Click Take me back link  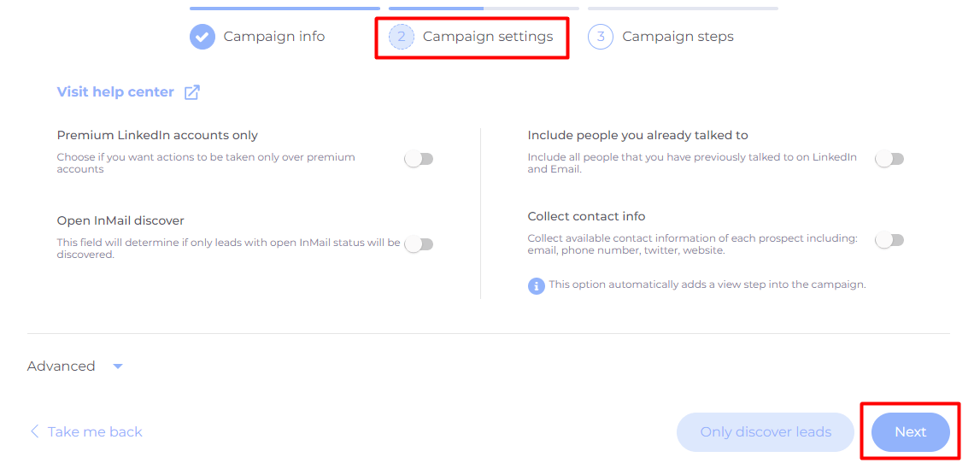(95, 431)
